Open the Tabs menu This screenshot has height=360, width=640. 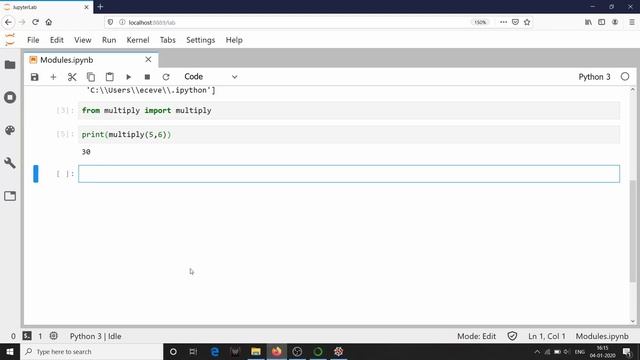coord(168,40)
